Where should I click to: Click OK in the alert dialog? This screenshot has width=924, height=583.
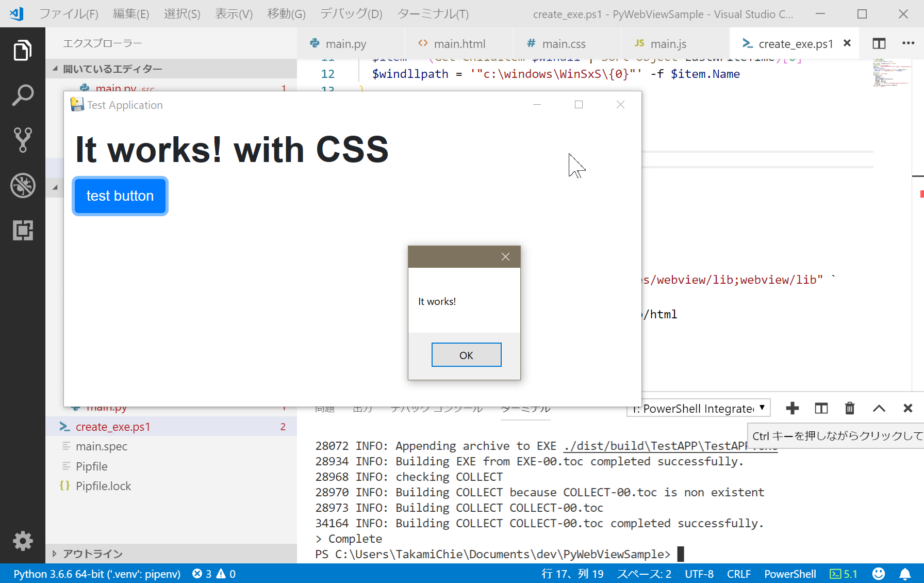(466, 355)
